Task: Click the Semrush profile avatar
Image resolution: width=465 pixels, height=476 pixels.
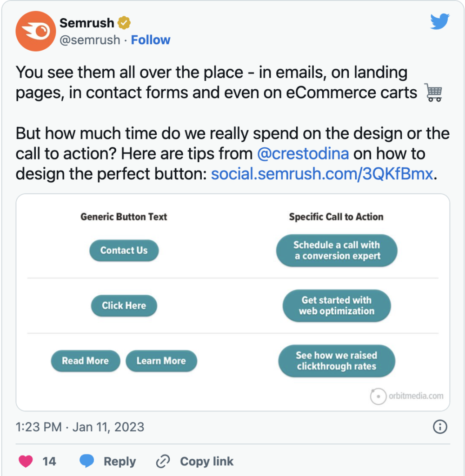Action: tap(36, 31)
